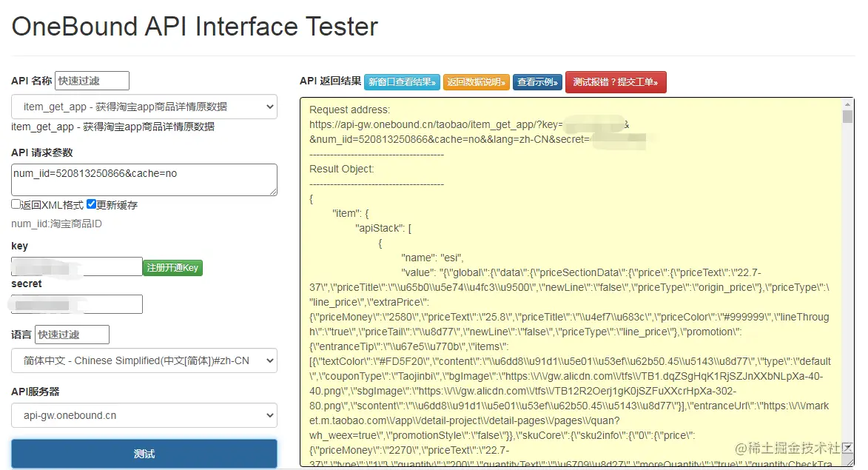
Task: Open results in new window button
Action: pos(402,82)
